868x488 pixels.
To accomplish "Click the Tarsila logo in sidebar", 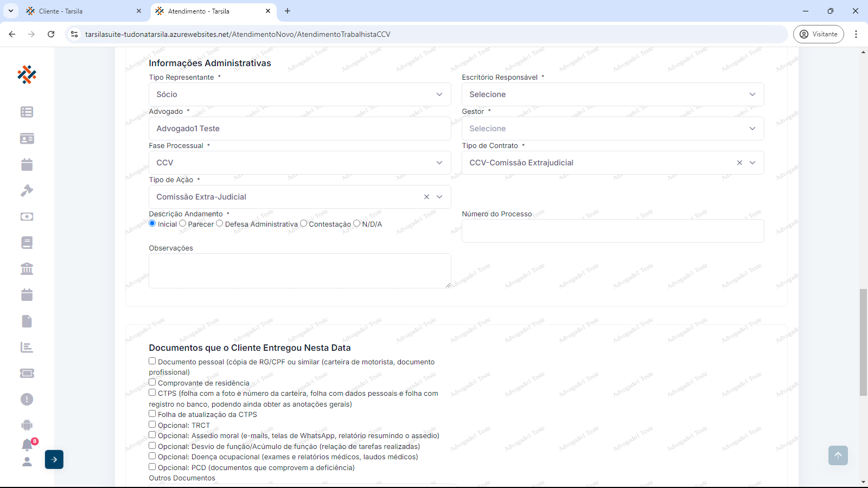I will 27,74.
